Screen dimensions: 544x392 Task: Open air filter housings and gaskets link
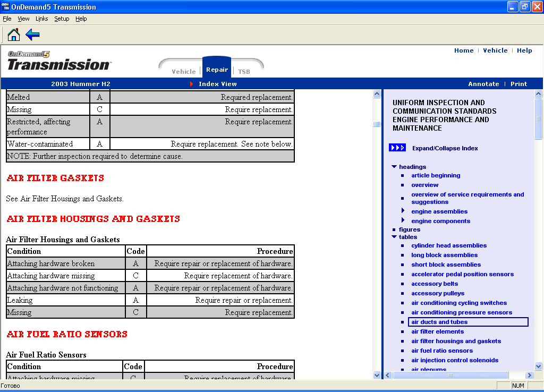[456, 342]
